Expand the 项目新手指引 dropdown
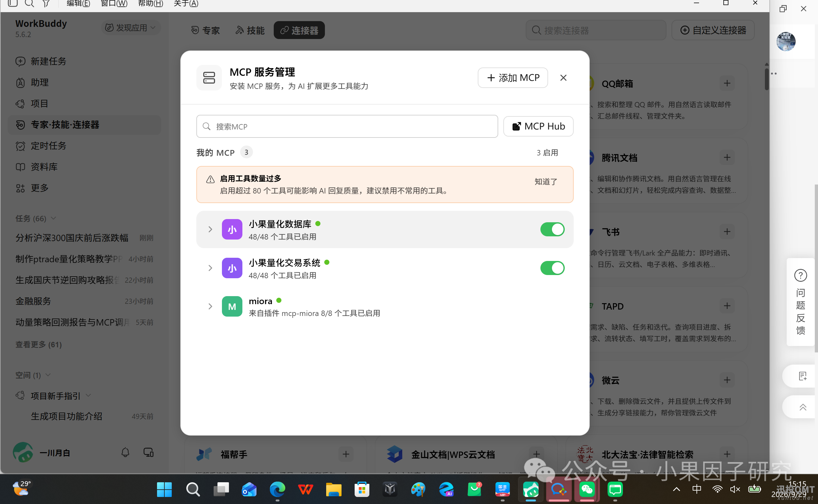The height and width of the screenshot is (504, 818). [x=88, y=396]
